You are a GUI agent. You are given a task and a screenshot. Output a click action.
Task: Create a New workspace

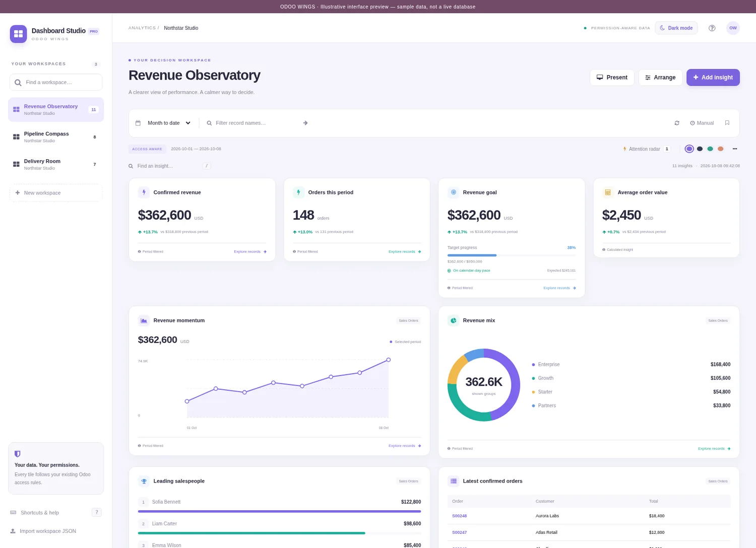(56, 193)
